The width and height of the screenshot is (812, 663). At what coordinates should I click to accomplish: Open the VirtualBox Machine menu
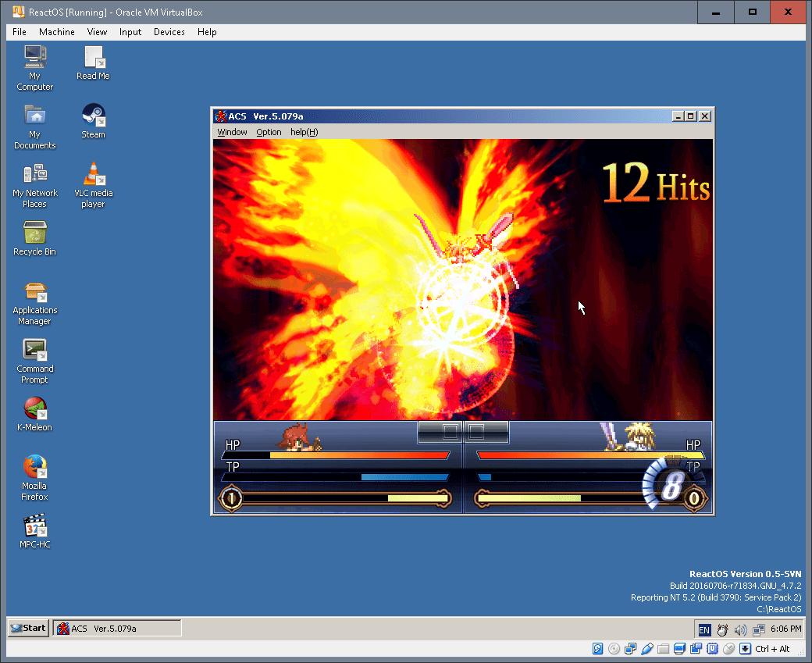tap(56, 32)
